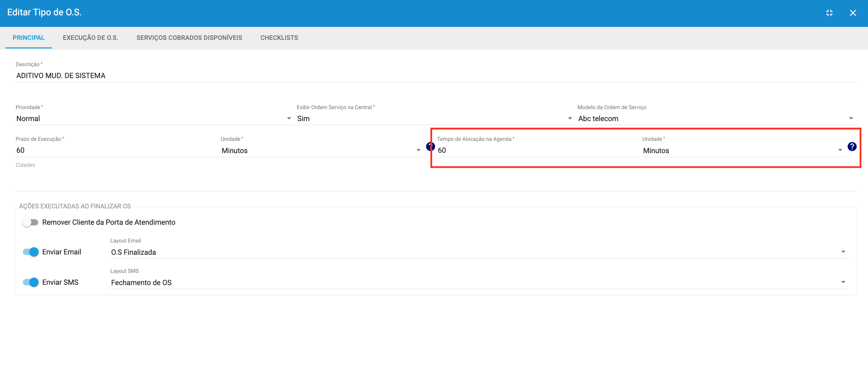Click help icon next to Tempo de Alocação unit
The height and width of the screenshot is (369, 868).
(852, 147)
